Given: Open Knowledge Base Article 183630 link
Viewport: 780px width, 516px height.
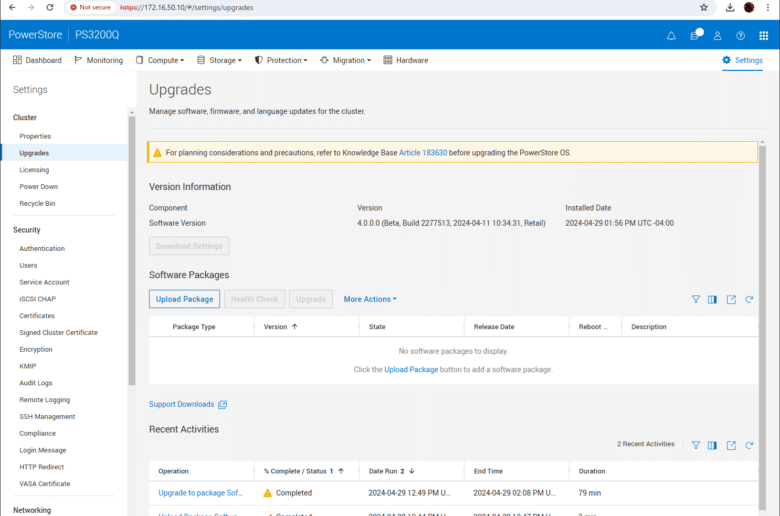Looking at the screenshot, I should click(x=423, y=153).
